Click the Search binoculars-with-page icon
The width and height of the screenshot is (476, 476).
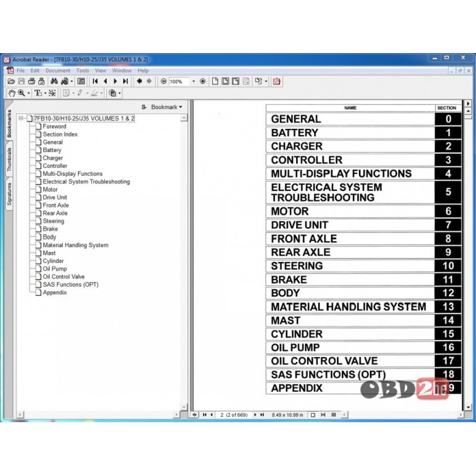(x=64, y=81)
